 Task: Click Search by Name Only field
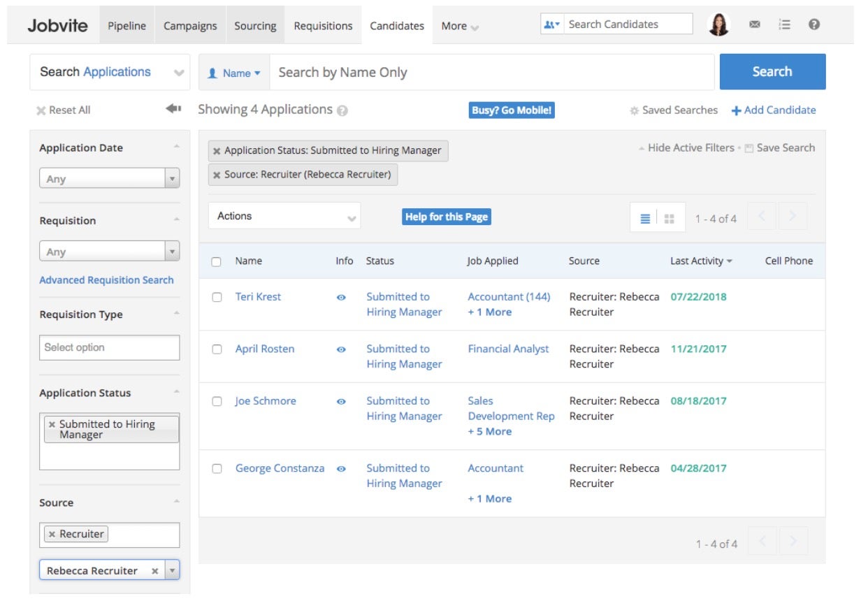pyautogui.click(x=492, y=73)
